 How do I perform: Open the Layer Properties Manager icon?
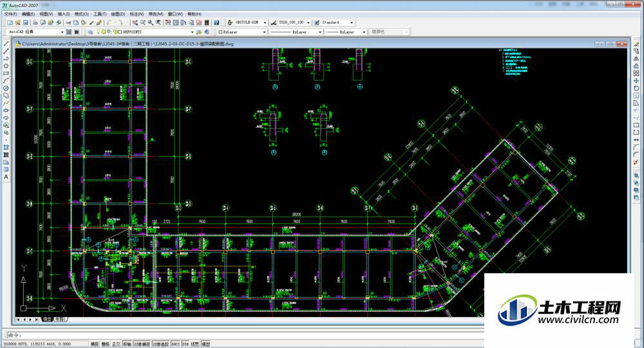tap(90, 32)
